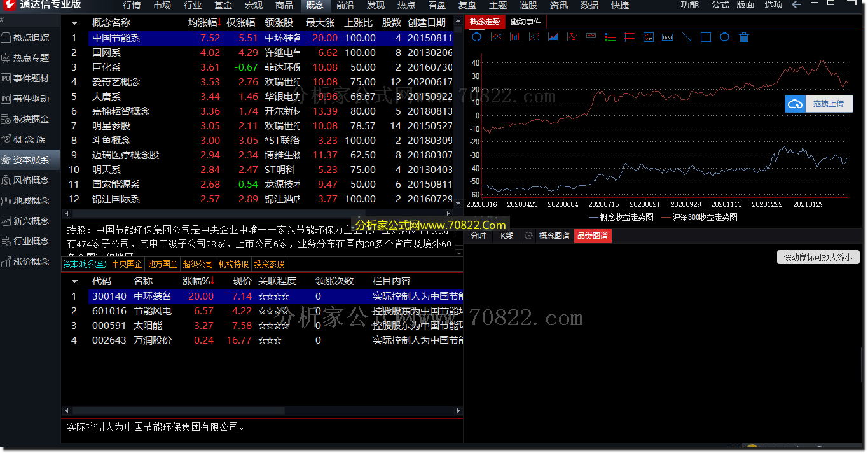Open dropdown arrow beside 概念名称 header

[74, 23]
